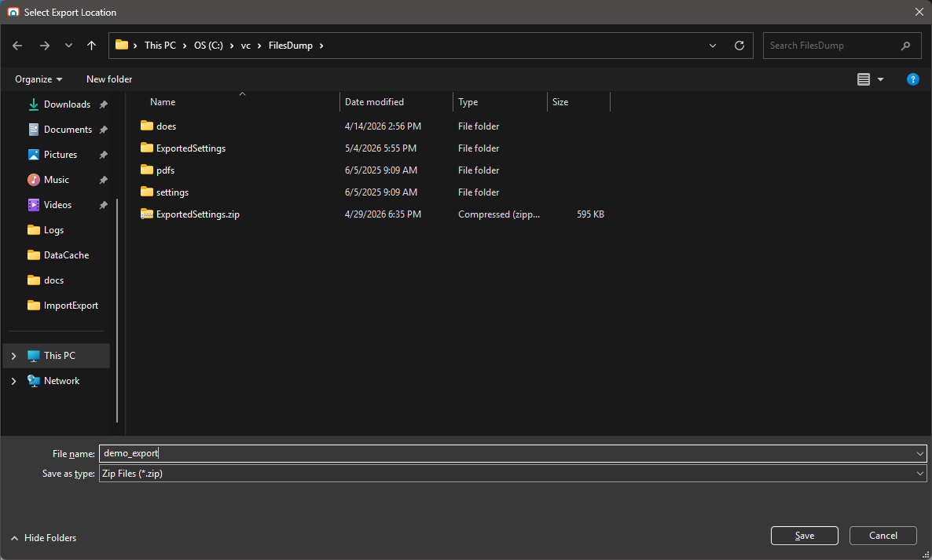Click the search magnifier icon

coord(906,46)
